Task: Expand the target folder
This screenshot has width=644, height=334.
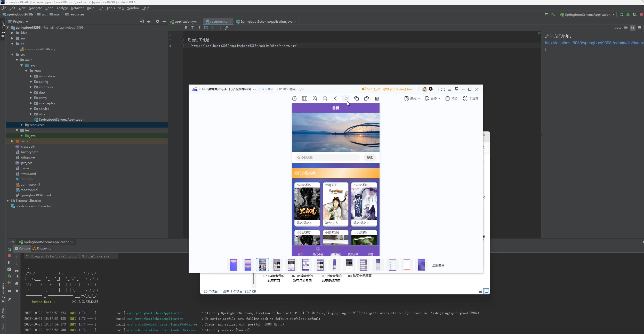Action: 12,141
